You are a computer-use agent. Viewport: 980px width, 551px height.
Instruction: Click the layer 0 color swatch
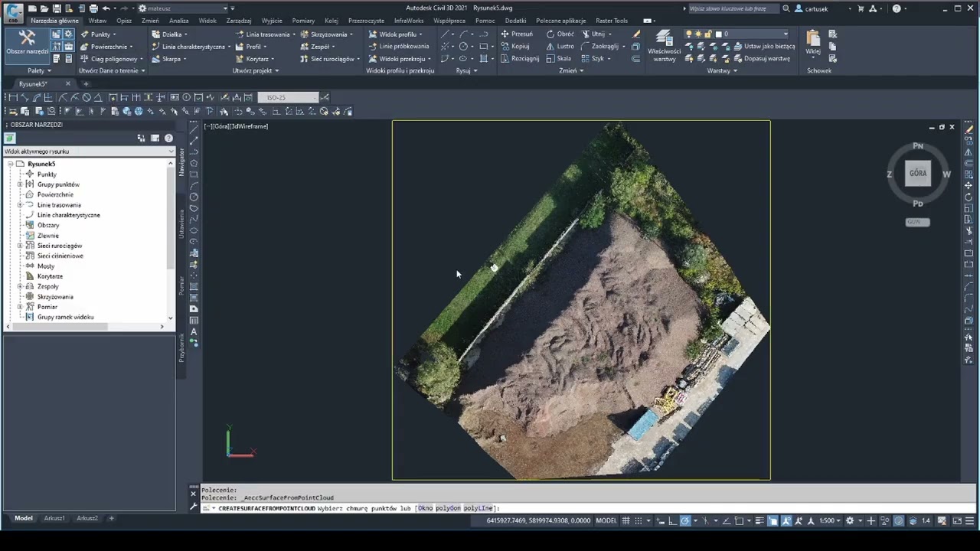point(718,34)
